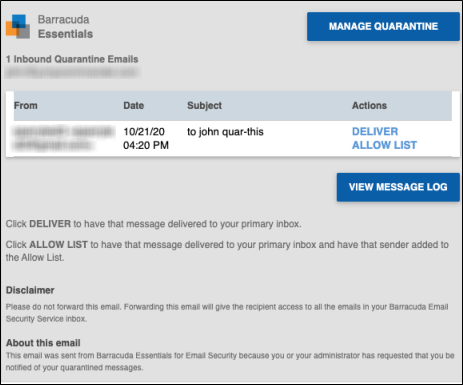Click the Disclaimer heading
463x385 pixels.
coord(30,290)
